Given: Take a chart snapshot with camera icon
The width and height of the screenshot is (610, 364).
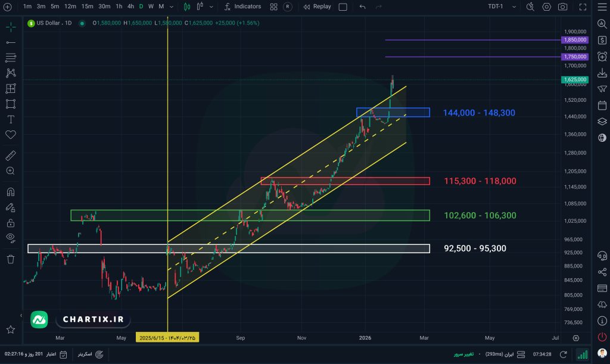Looking at the screenshot, I should point(562,7).
